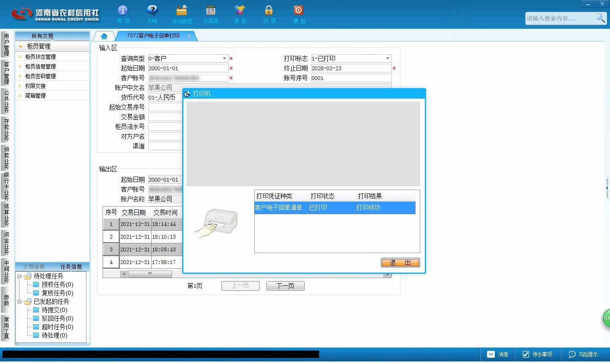
Task: Click the 货币代号 combo box
Action: click(x=165, y=97)
